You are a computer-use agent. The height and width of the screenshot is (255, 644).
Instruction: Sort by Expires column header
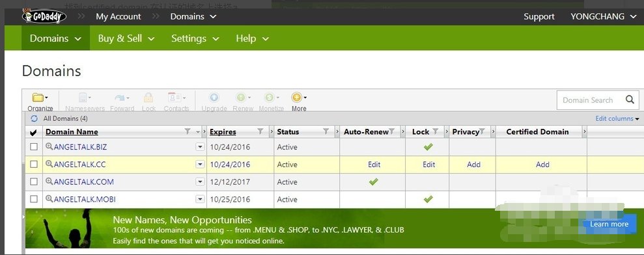(x=223, y=132)
